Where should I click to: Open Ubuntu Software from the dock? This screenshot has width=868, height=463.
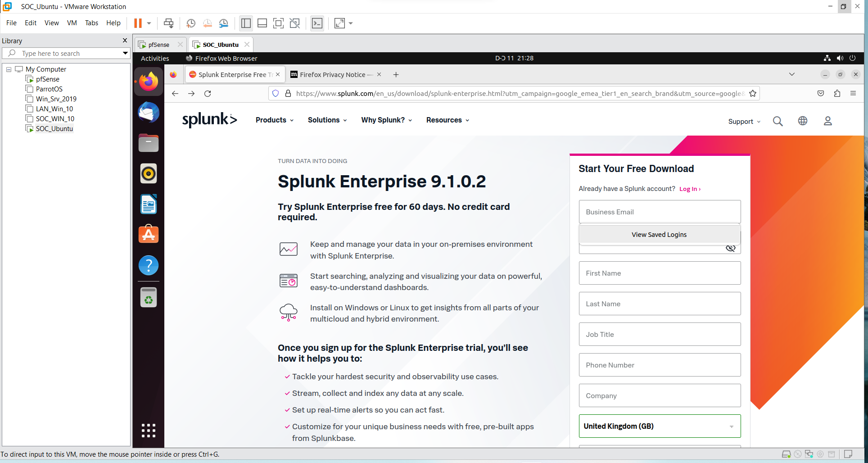click(149, 234)
